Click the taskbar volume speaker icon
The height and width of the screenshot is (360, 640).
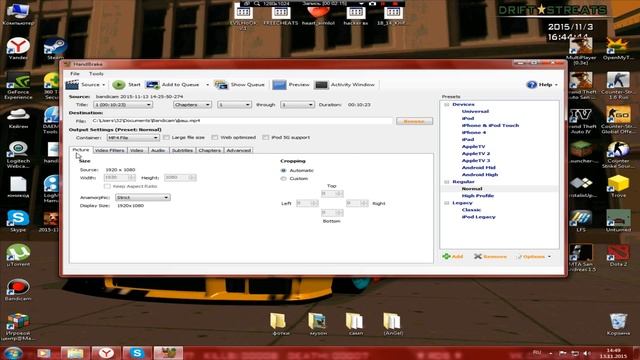[x=587, y=353]
